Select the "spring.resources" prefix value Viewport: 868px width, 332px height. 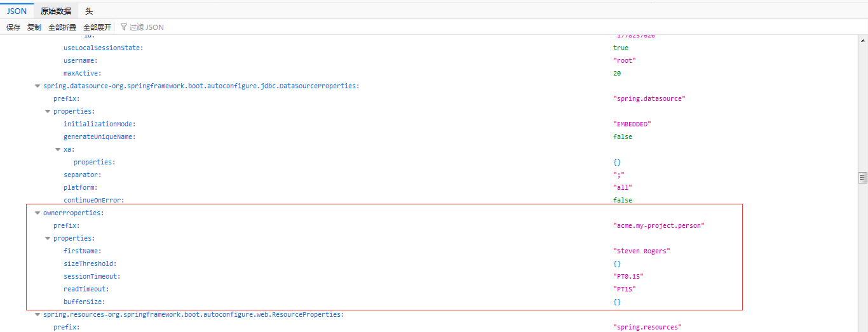[647, 327]
